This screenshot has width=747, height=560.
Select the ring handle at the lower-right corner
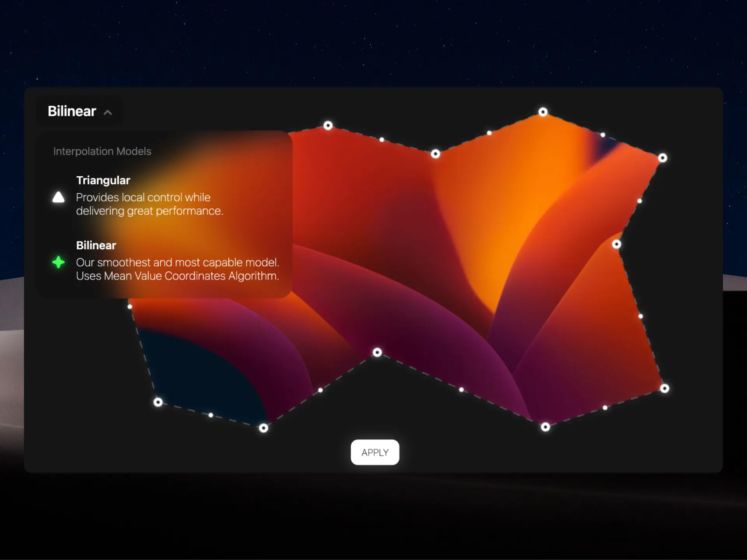(x=665, y=388)
